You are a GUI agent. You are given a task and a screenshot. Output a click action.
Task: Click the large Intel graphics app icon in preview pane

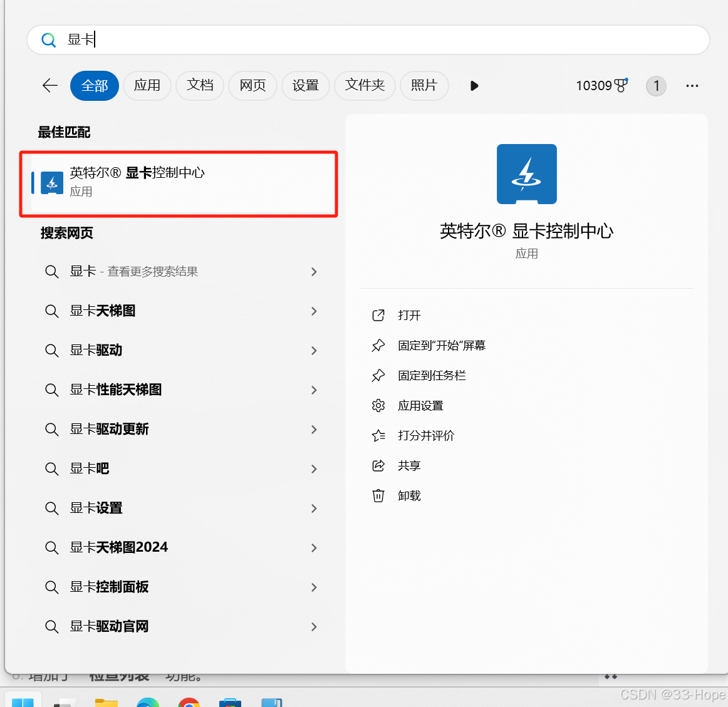coord(526,174)
